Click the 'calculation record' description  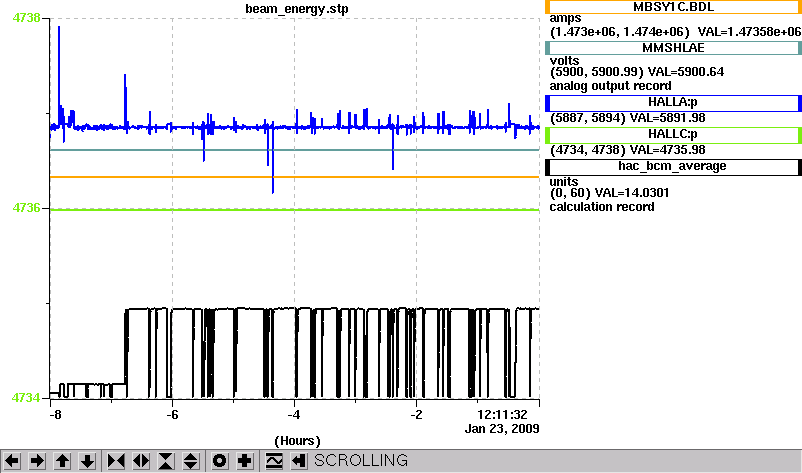click(x=602, y=207)
